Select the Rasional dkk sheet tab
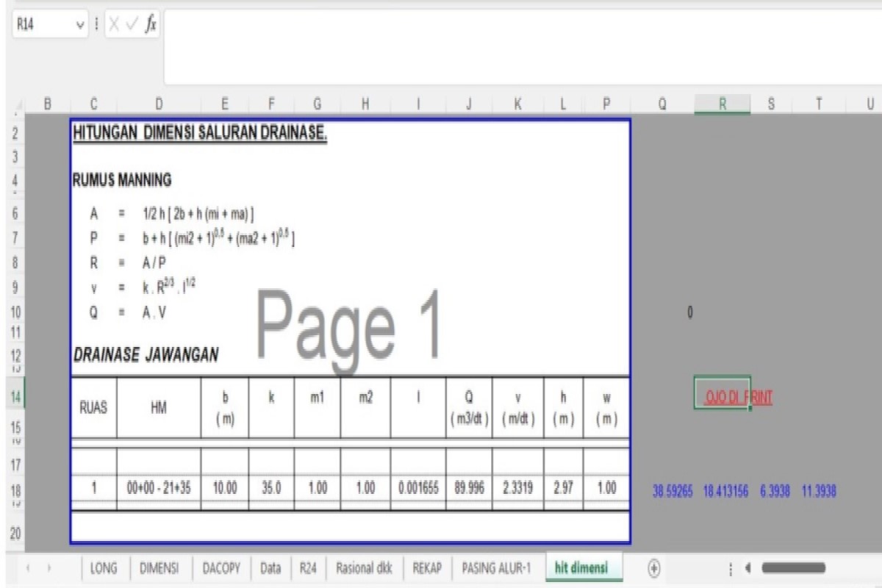The width and height of the screenshot is (882, 588). coord(365,568)
